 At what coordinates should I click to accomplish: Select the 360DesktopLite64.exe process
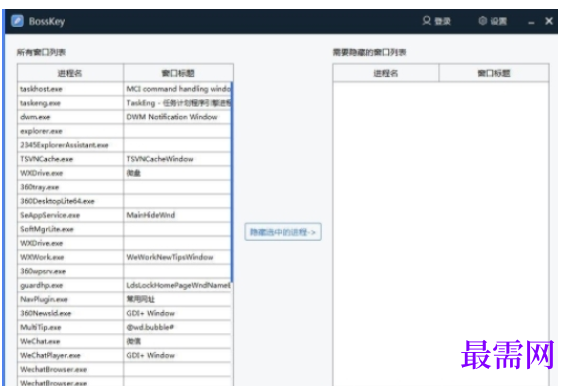[70, 201]
